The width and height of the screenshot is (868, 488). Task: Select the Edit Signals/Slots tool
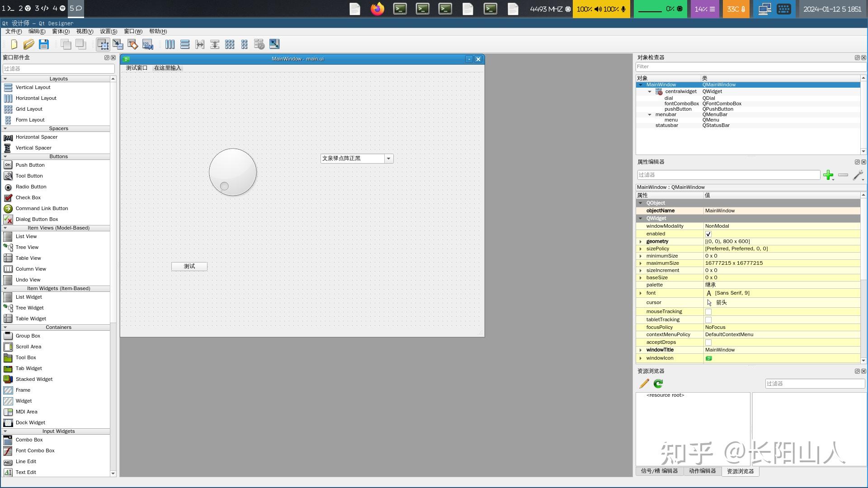point(118,44)
